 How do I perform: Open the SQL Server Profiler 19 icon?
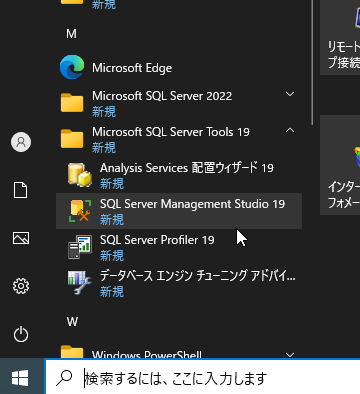pos(80,247)
